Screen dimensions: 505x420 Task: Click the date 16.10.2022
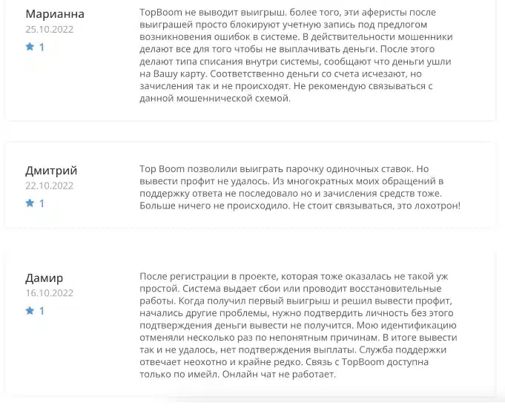(x=50, y=293)
